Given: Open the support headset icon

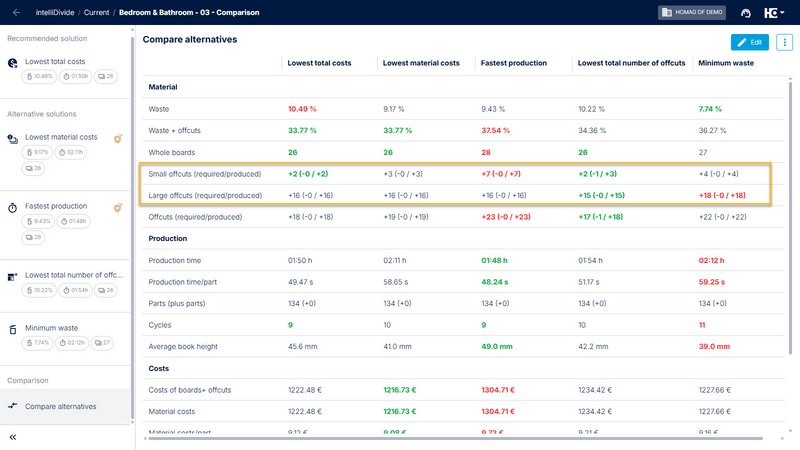Looking at the screenshot, I should 745,12.
